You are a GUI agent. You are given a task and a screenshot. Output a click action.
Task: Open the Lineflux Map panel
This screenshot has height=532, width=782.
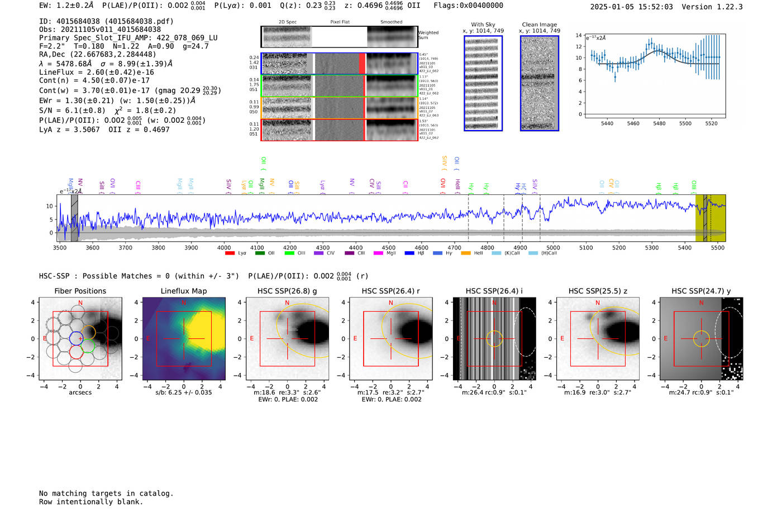tap(184, 338)
